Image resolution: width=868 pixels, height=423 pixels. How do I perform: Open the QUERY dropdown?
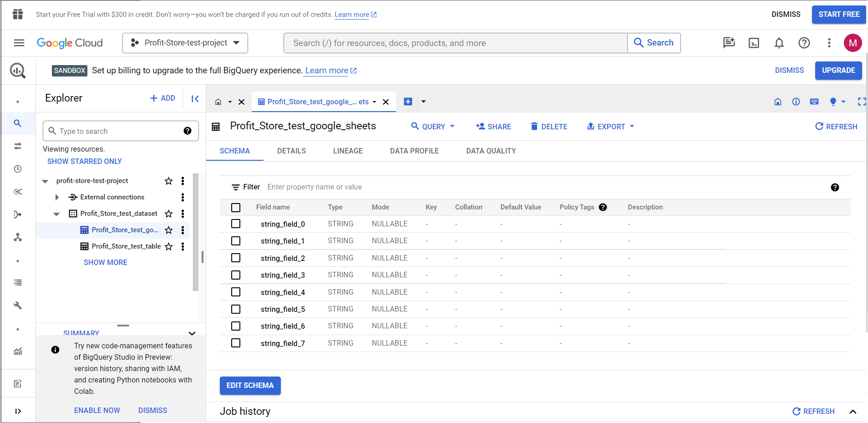click(x=433, y=127)
